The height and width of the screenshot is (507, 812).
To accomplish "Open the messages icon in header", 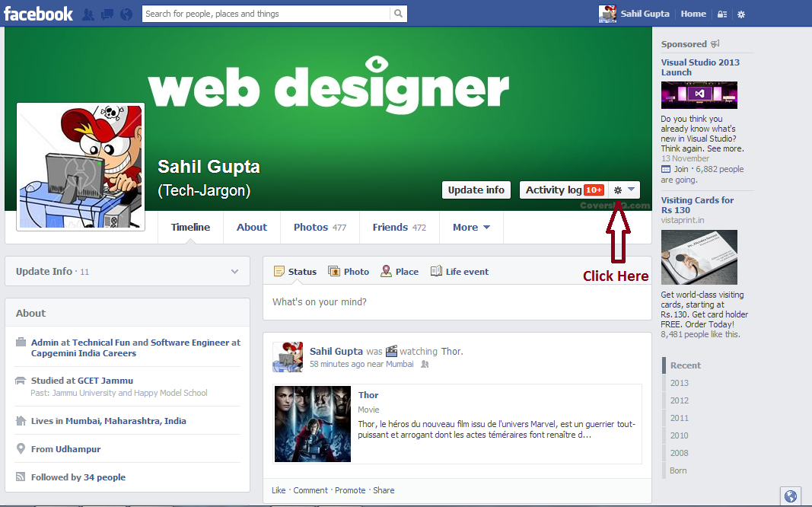I will pyautogui.click(x=107, y=14).
